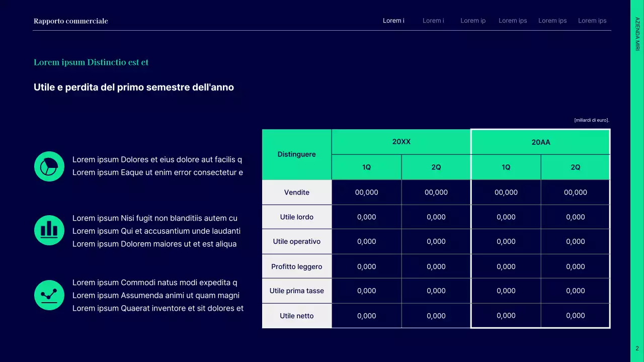Screen dimensions: 644x362
Task: Click the bar chart icon
Action: tap(49, 230)
